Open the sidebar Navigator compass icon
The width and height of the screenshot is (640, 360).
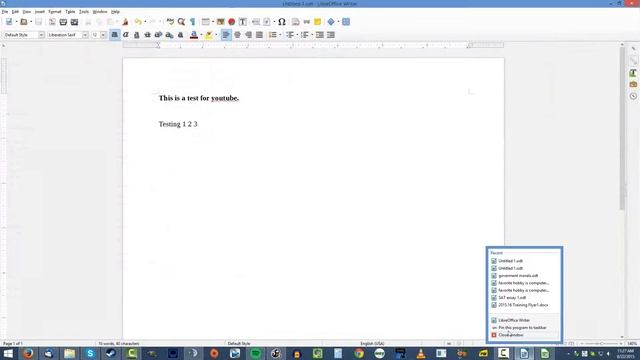point(633,96)
